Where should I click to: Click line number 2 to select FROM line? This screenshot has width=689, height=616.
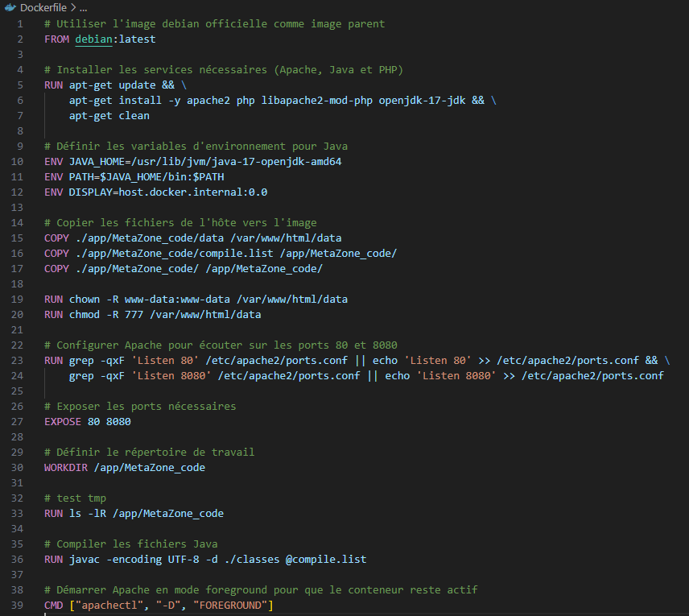coord(19,39)
